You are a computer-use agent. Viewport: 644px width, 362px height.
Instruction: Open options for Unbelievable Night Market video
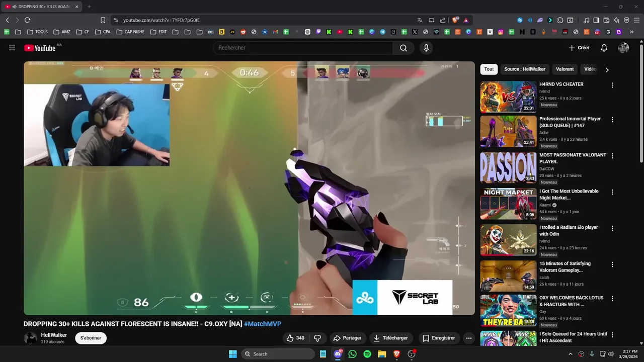(x=612, y=193)
